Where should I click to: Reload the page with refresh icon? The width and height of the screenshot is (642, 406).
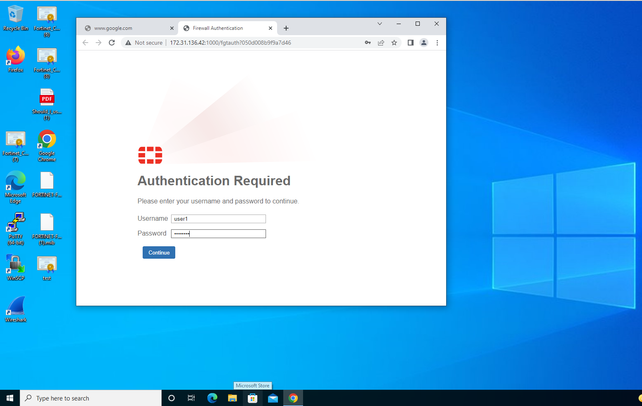112,43
